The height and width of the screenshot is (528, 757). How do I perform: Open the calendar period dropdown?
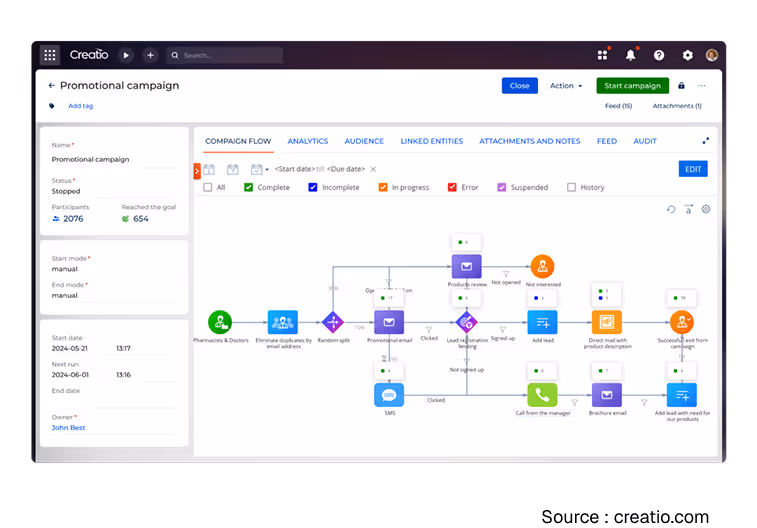click(260, 169)
